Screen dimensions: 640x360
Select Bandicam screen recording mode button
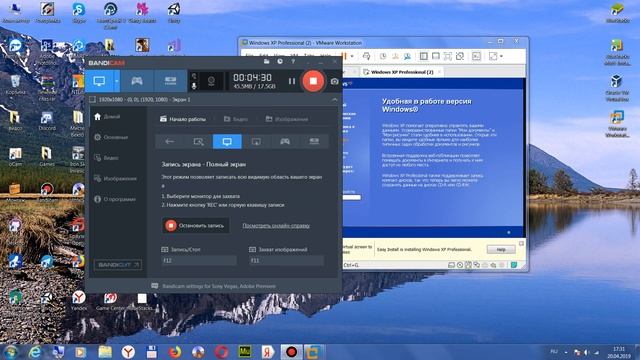(x=99, y=81)
